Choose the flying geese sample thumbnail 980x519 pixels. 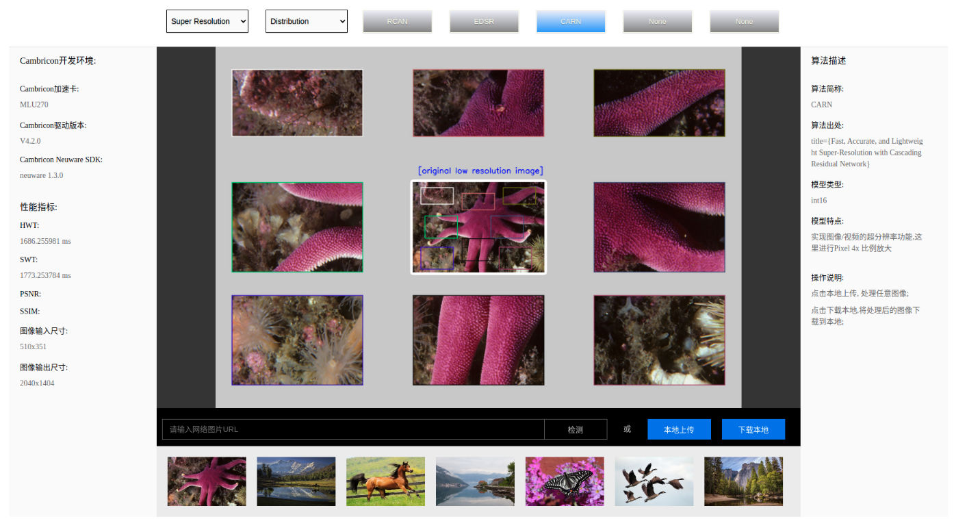coord(654,481)
